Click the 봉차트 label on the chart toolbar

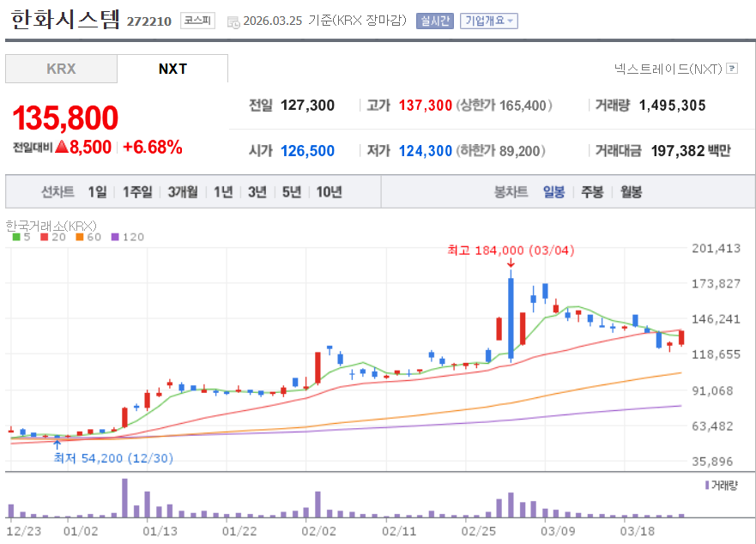[513, 192]
